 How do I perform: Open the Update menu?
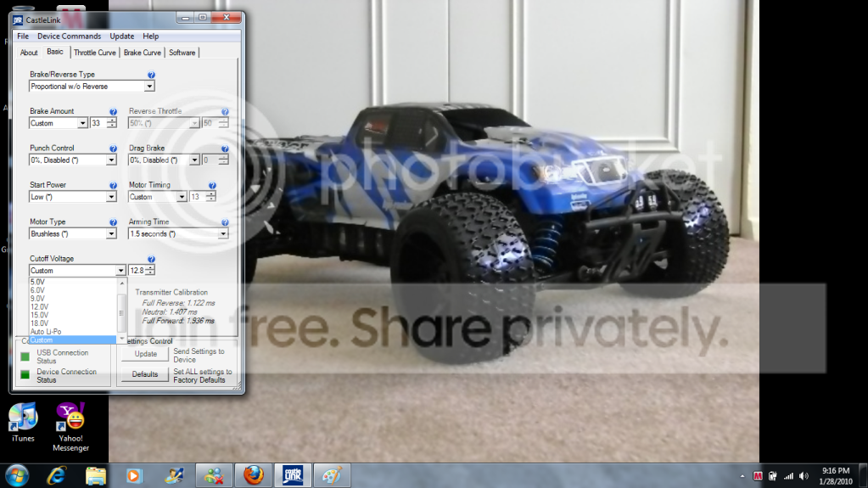point(122,36)
